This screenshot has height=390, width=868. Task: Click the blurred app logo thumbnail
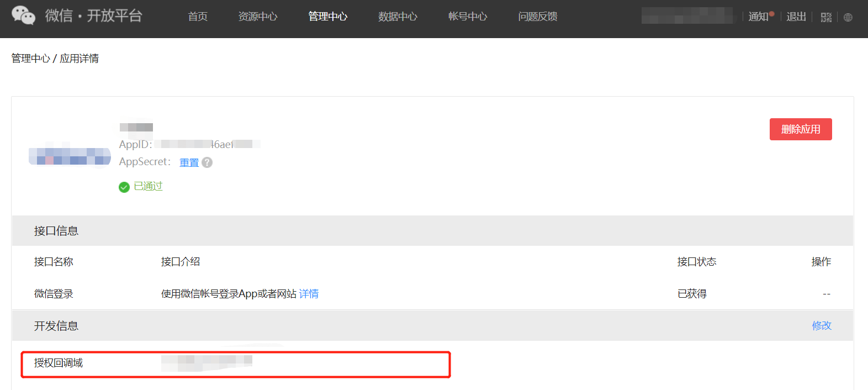coord(70,156)
